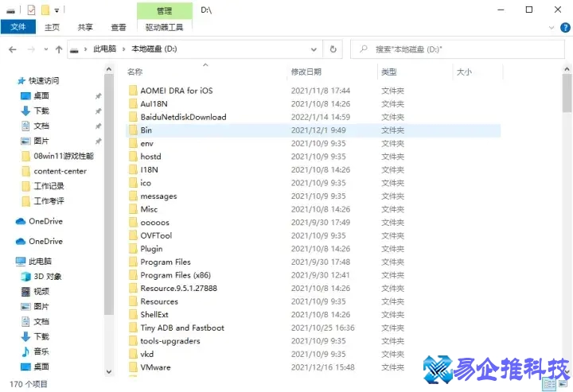
Task: Select the Resource.9.5.1.27888 folder name
Action: (179, 289)
